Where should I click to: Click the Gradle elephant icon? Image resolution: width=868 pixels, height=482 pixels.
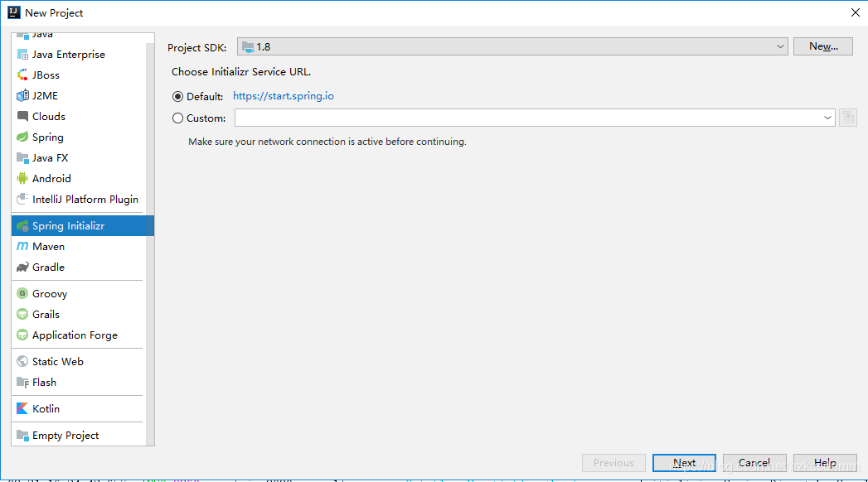(x=22, y=267)
